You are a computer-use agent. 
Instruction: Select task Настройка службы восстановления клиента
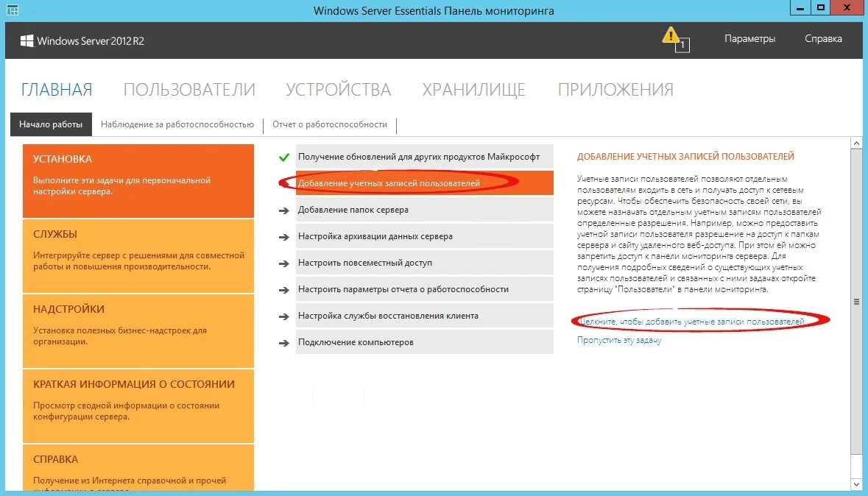425,316
